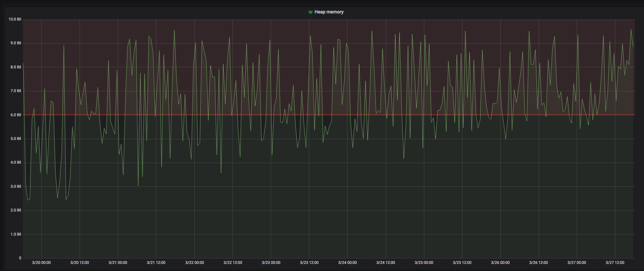Click the 3/21 00:00 time label
Image resolution: width=644 pixels, height=271 pixels.
118,262
